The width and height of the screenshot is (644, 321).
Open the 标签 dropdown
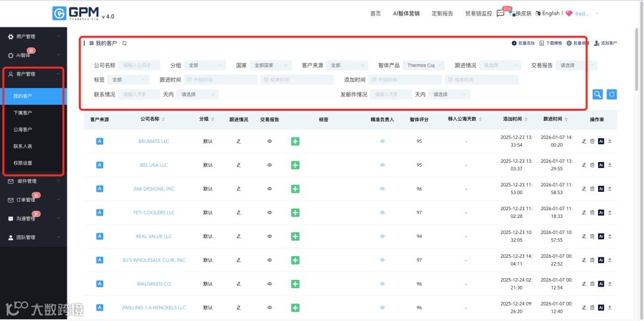[x=128, y=80]
